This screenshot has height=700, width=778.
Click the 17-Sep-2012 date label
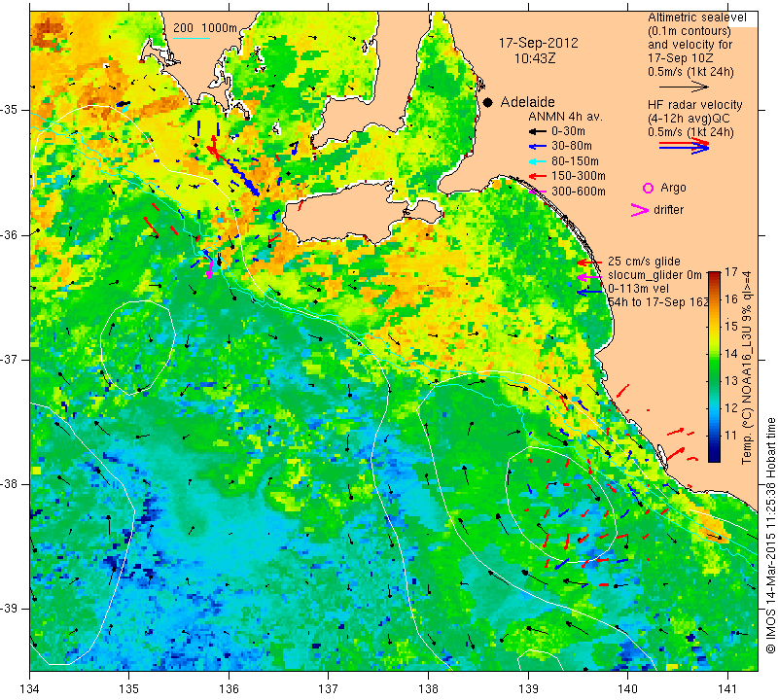click(539, 43)
